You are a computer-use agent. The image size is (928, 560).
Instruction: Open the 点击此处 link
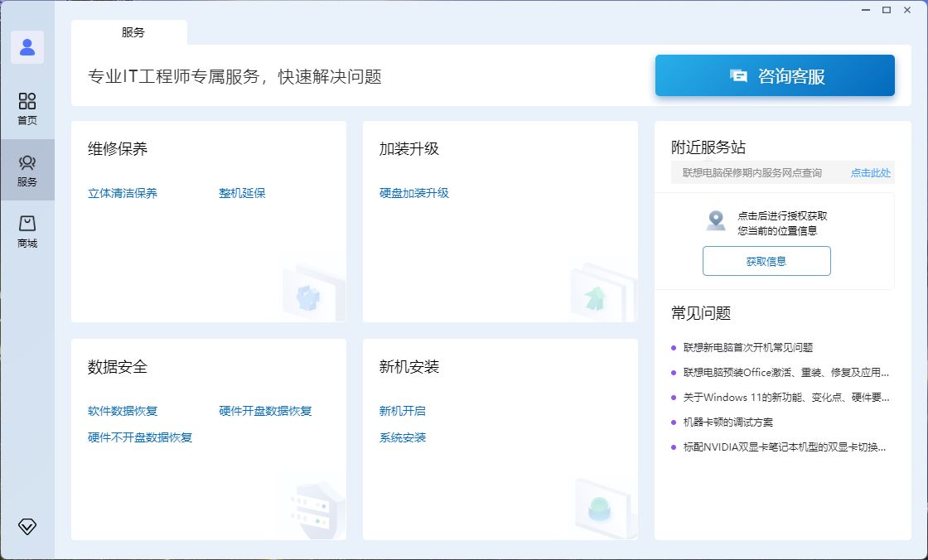870,173
